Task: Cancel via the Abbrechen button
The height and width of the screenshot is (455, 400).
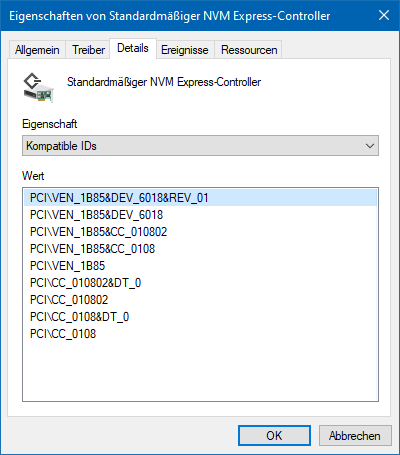Action: (x=355, y=435)
